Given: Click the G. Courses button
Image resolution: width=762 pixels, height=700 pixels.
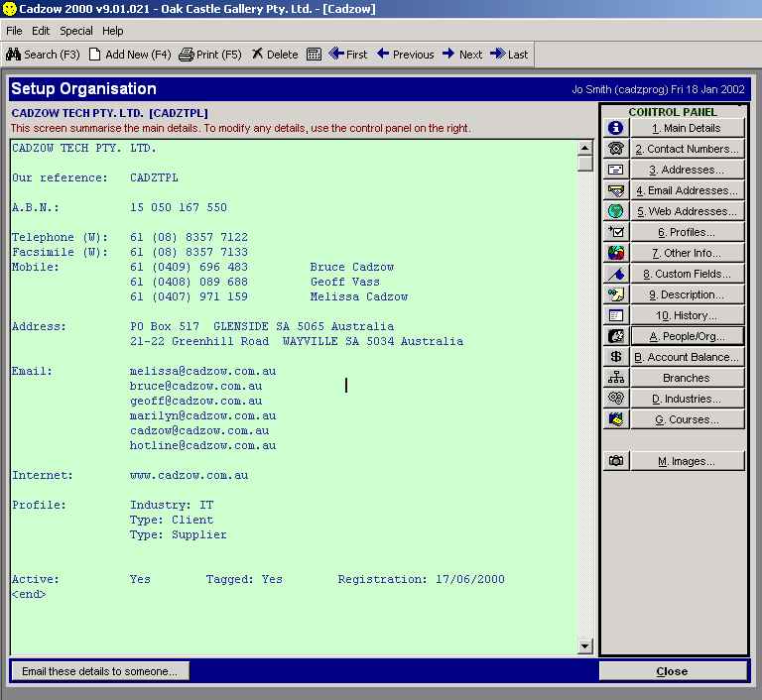Looking at the screenshot, I should click(687, 419).
